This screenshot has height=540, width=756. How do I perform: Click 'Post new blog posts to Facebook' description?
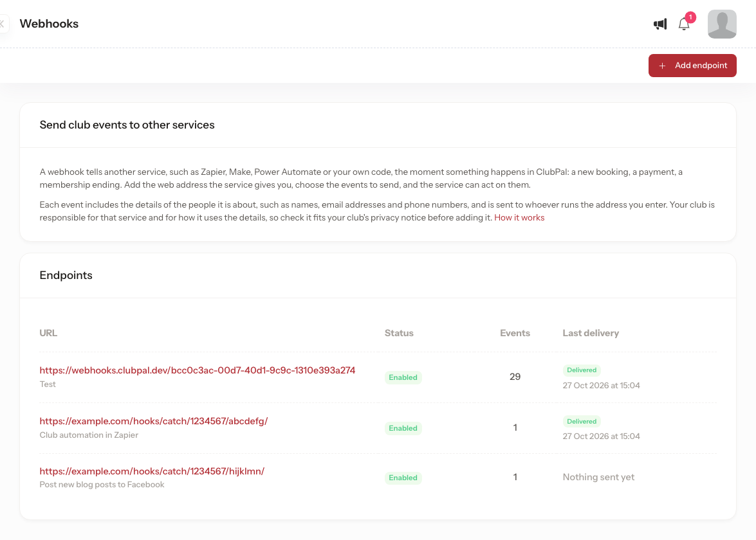(x=102, y=485)
